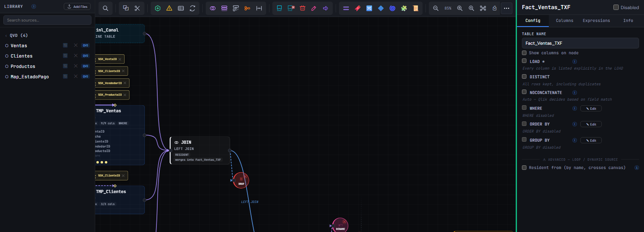
Task: Select the scissors cut icon
Action: 137,8
